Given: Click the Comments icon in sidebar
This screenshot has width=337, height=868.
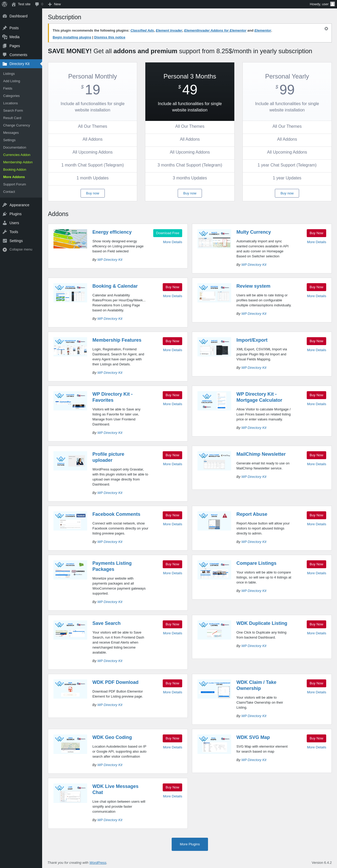Looking at the screenshot, I should (x=5, y=55).
